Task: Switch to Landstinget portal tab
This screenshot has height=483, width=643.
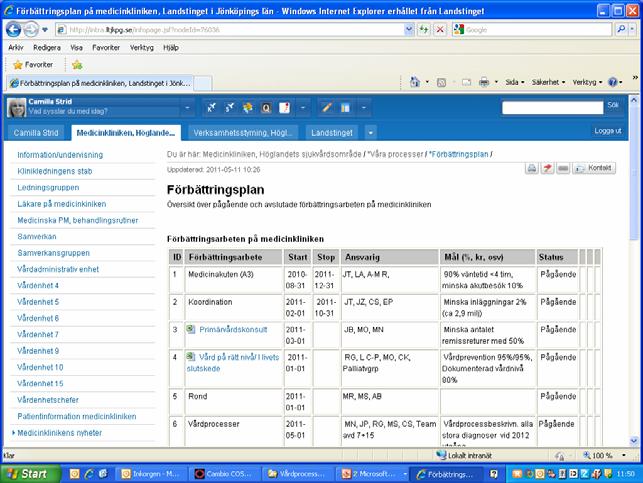Action: pyautogui.click(x=332, y=133)
